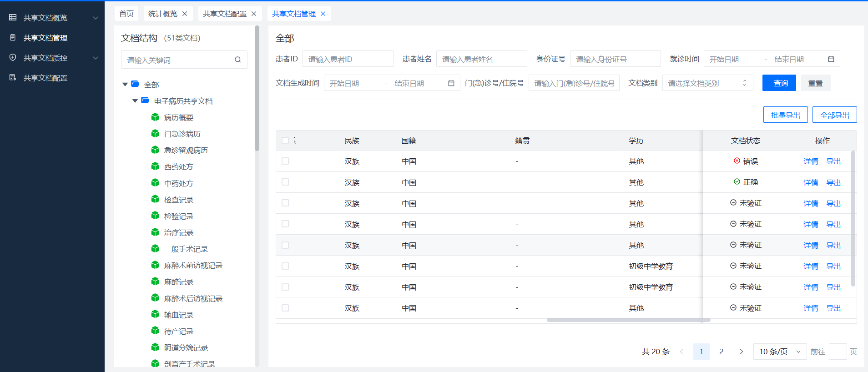Click 导出 for the 正确 row
This screenshot has height=372, width=868.
tap(833, 182)
